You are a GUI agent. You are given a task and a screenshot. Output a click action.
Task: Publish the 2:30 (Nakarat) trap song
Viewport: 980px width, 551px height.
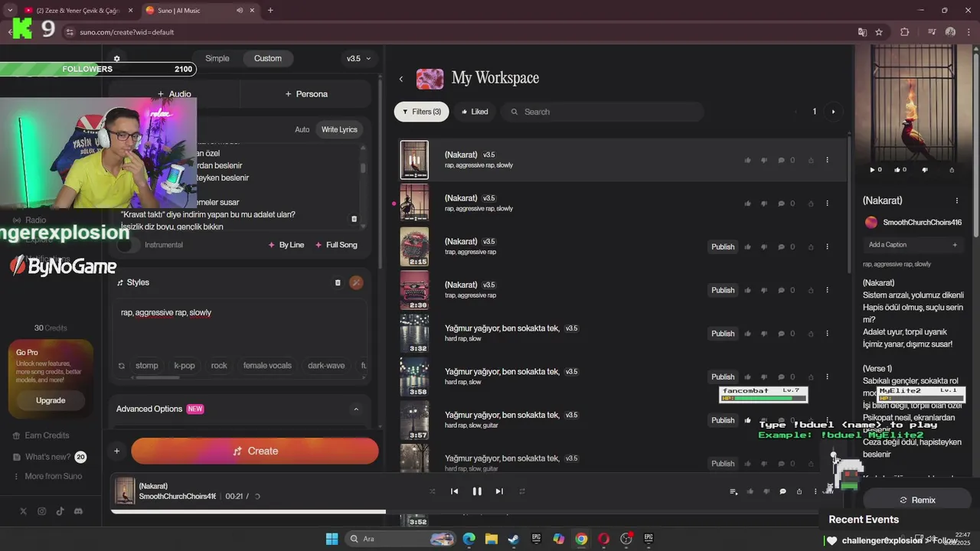click(x=723, y=290)
